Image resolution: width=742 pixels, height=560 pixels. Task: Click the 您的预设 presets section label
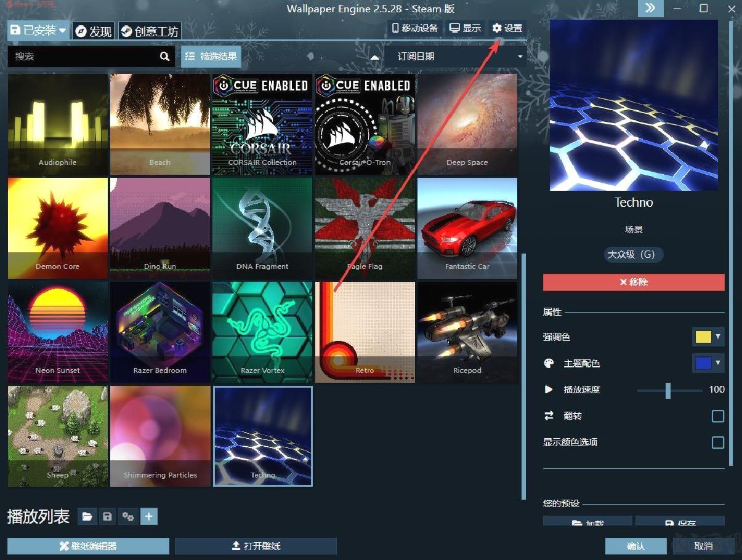[x=561, y=503]
